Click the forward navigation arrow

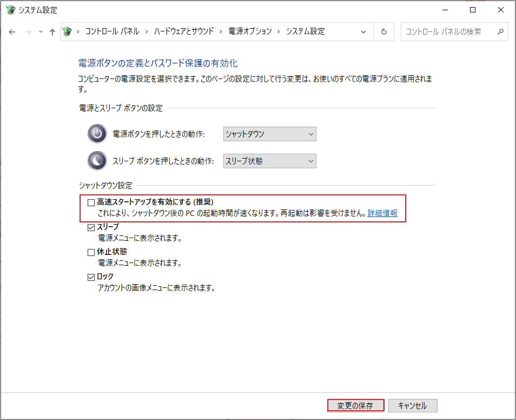pos(28,32)
